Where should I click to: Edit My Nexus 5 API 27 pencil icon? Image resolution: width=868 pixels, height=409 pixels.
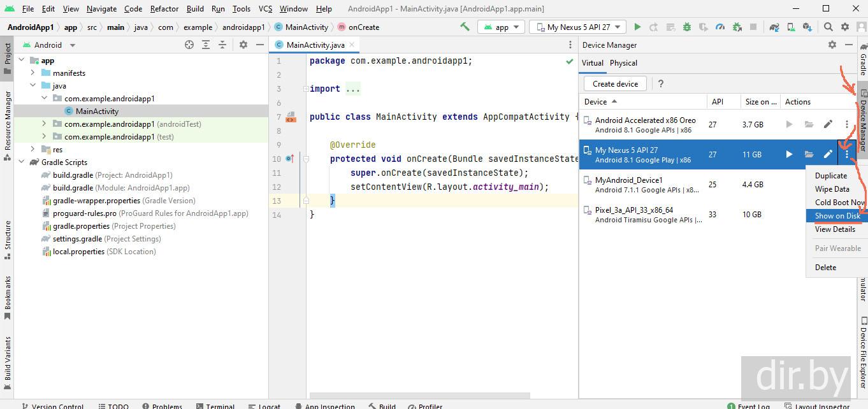tap(828, 154)
